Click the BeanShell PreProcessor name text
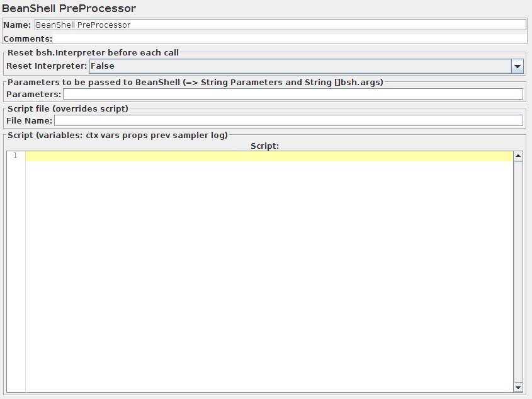532x399 pixels. click(82, 24)
